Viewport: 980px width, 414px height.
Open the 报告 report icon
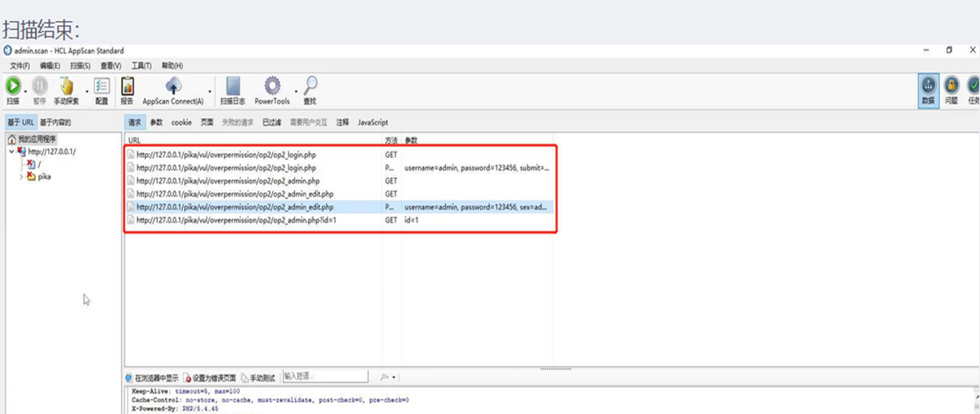pos(127,90)
